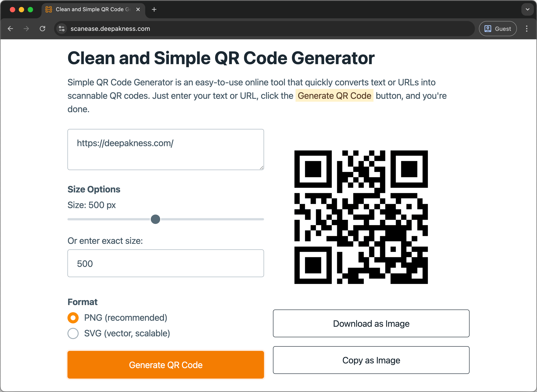Click the size slider handle
This screenshot has width=537, height=392.
[155, 219]
